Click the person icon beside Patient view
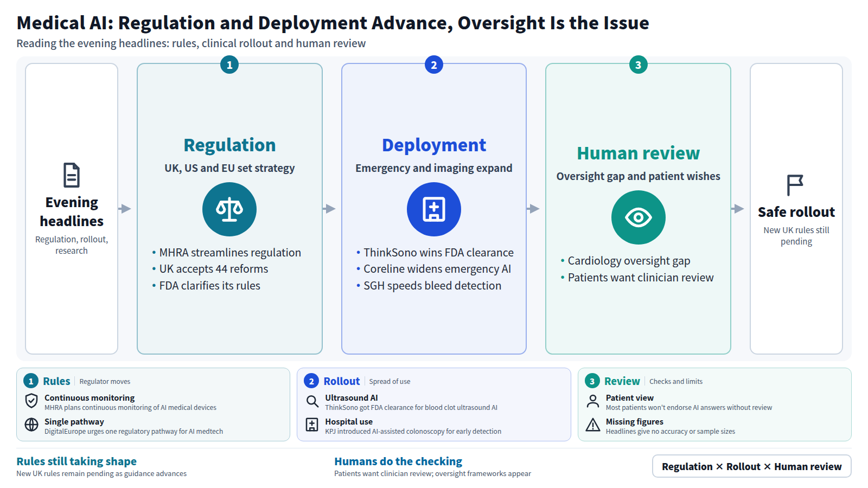The height and width of the screenshot is (488, 868). click(x=593, y=401)
